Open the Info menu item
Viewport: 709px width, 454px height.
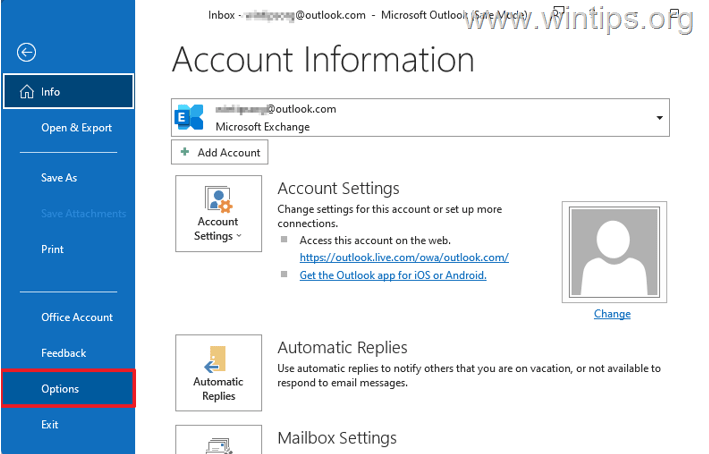pos(68,92)
